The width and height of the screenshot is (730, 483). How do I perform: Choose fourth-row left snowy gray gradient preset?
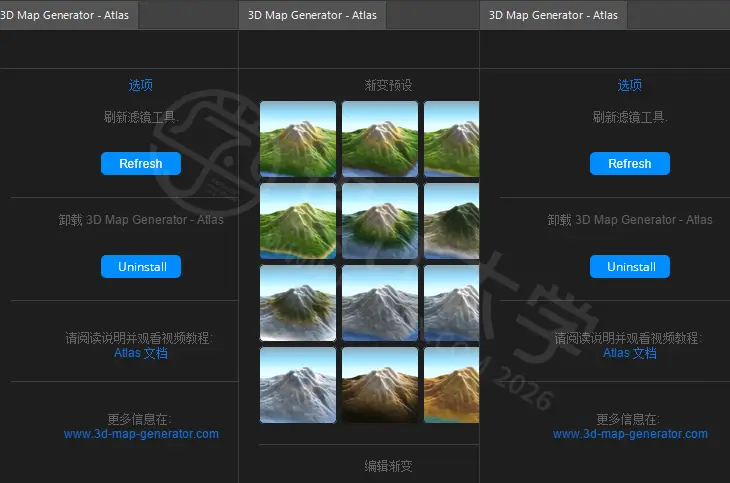[x=298, y=385]
